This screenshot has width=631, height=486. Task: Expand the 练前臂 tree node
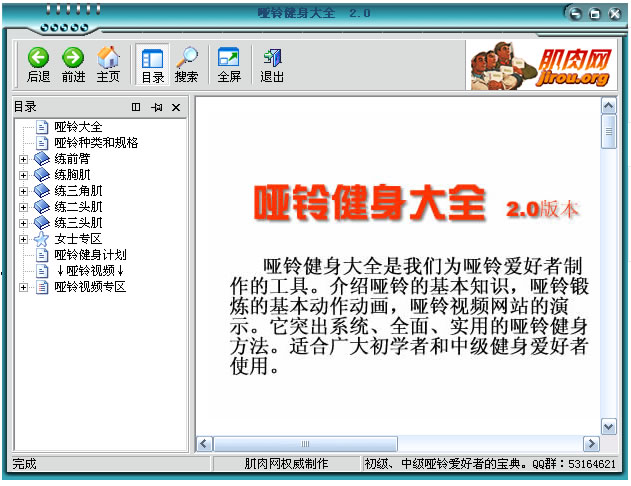coord(23,159)
